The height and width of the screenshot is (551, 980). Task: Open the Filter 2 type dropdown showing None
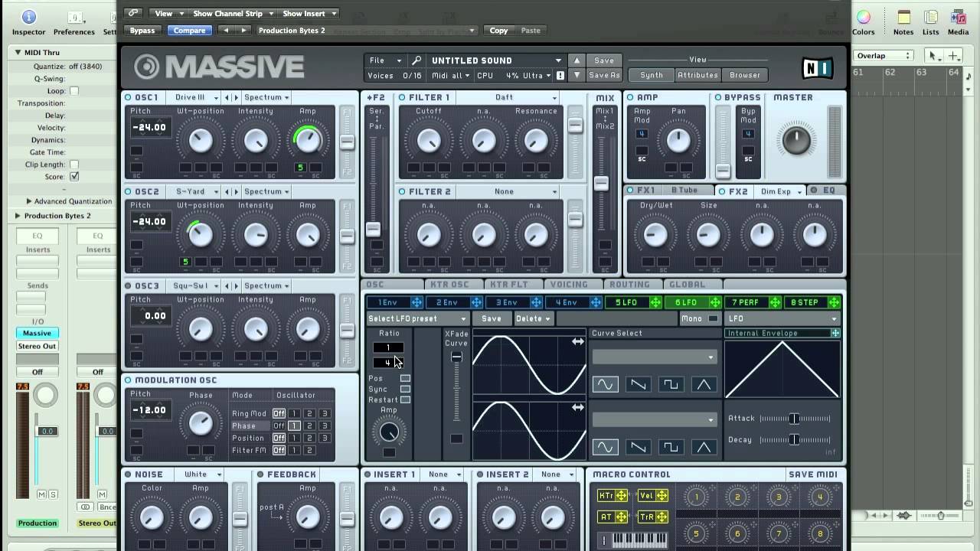pyautogui.click(x=507, y=191)
